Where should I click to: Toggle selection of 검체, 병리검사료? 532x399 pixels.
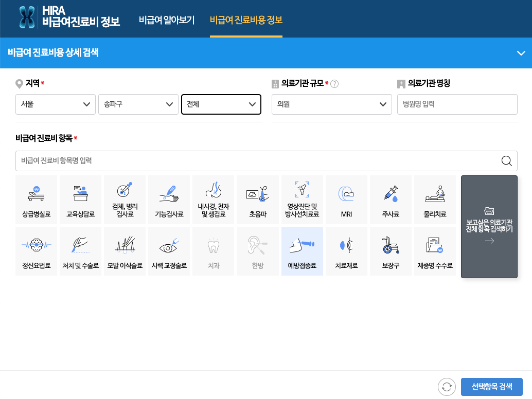click(125, 199)
